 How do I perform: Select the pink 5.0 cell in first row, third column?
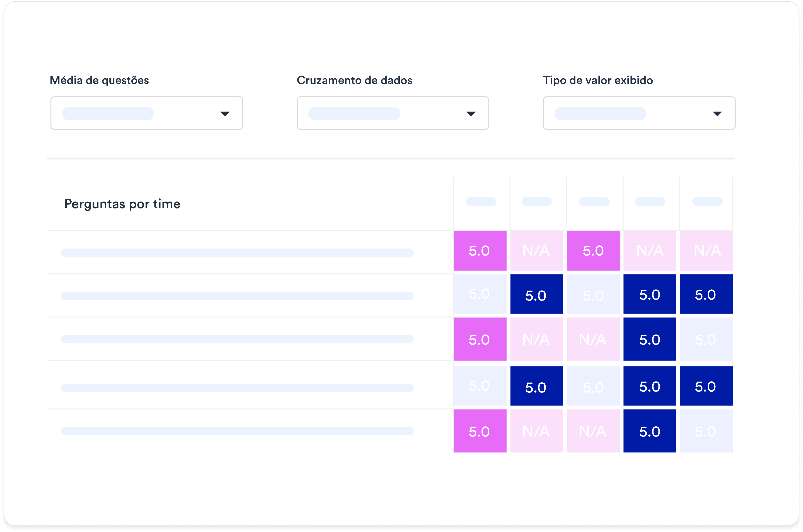click(x=593, y=251)
